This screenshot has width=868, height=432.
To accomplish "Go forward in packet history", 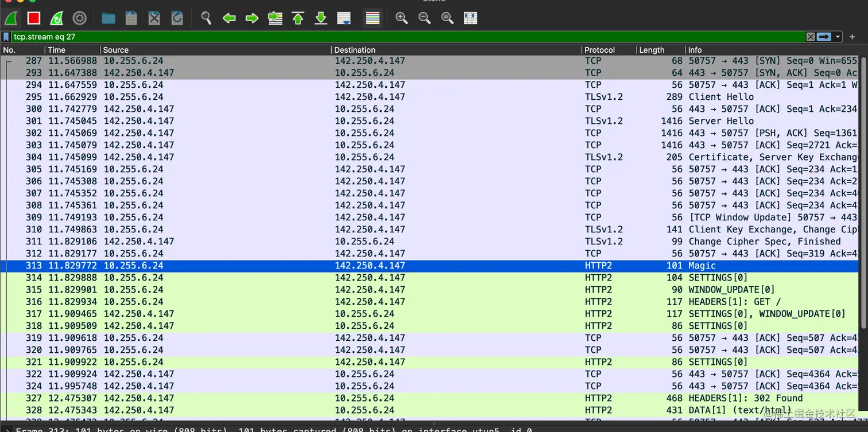I will (x=252, y=18).
